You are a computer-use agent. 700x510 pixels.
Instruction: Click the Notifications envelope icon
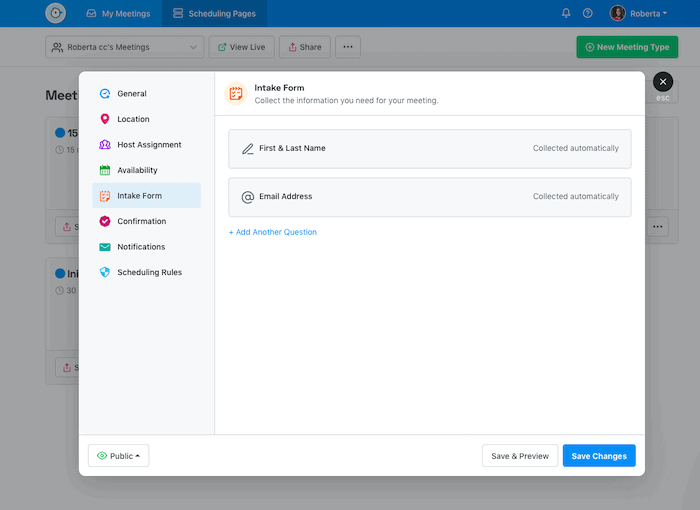click(105, 247)
